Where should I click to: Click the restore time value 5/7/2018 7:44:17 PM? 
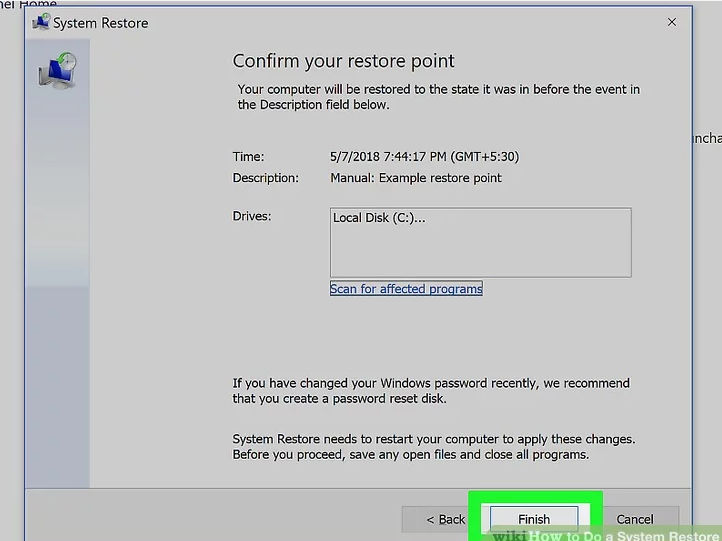click(424, 157)
